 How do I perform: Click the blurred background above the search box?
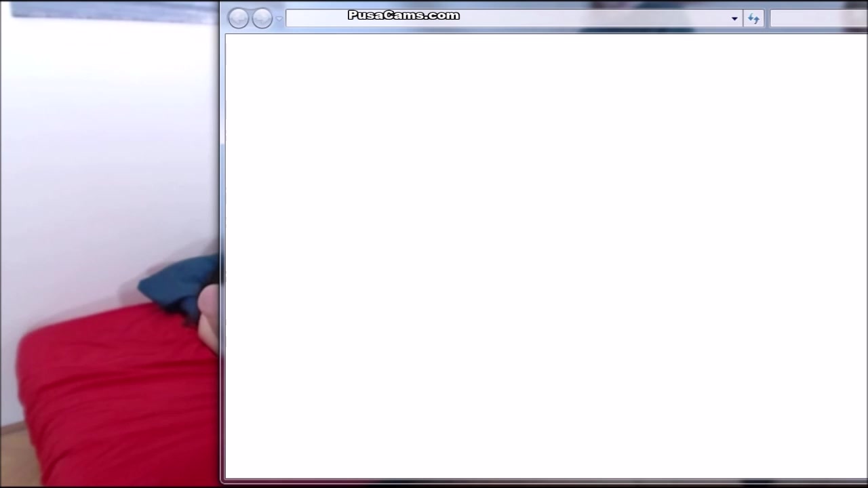point(814,5)
